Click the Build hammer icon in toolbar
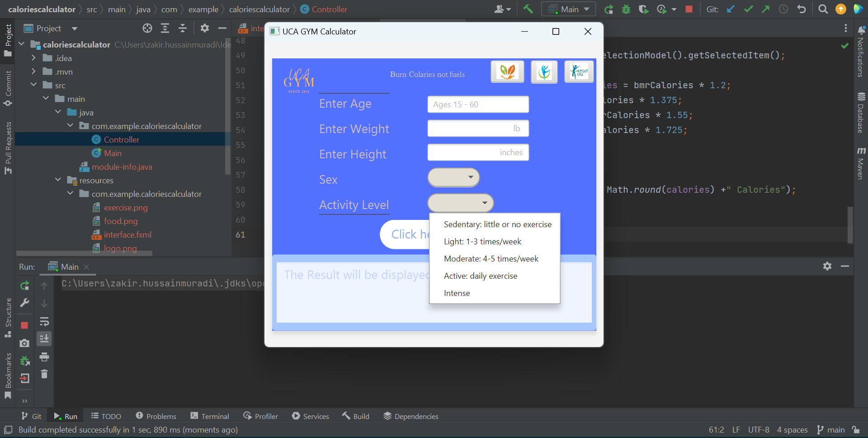 [x=528, y=9]
